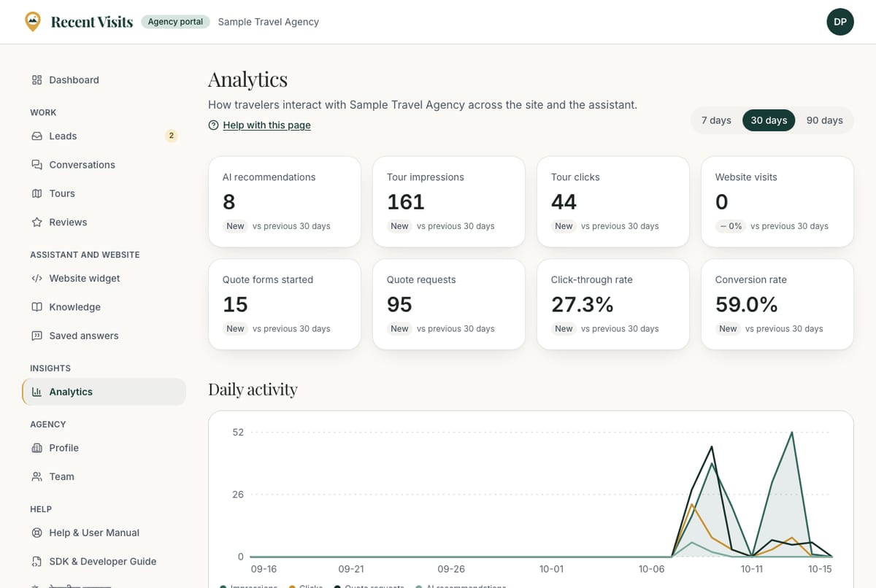Click the Reviews star icon

pyautogui.click(x=36, y=223)
